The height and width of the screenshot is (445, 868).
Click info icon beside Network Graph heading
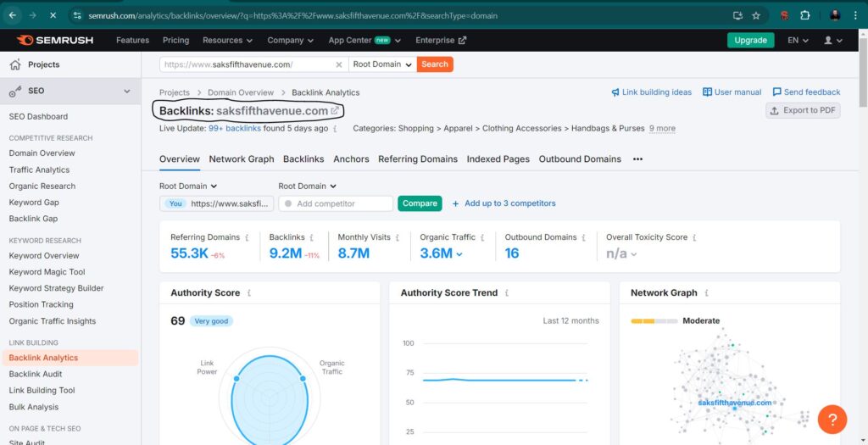706,293
